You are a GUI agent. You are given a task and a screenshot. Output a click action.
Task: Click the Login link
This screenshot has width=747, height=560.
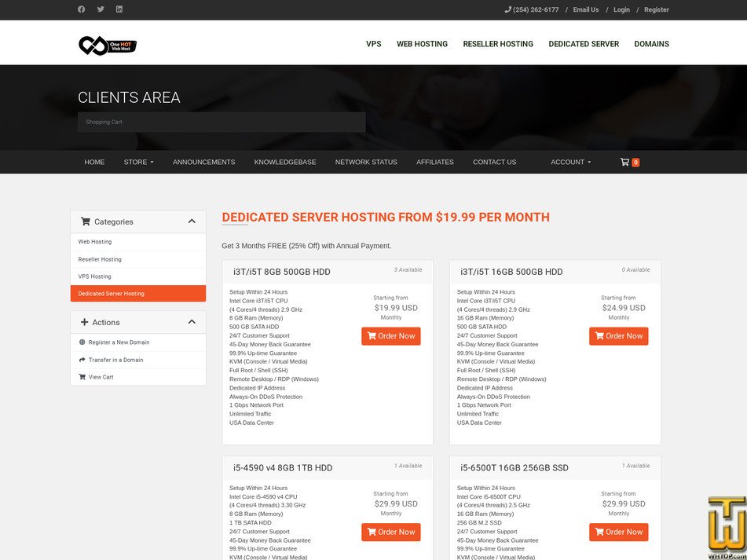pyautogui.click(x=621, y=9)
